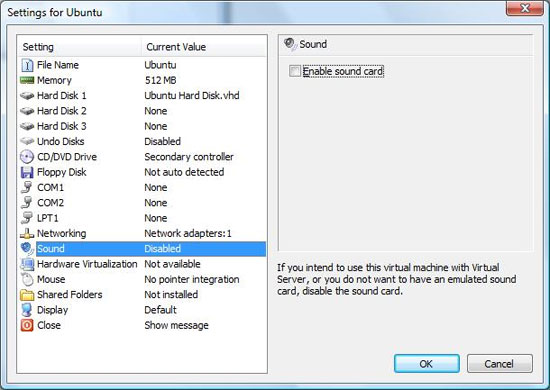The width and height of the screenshot is (550, 390).
Task: Click the '512 MB' memory value
Action: point(161,80)
